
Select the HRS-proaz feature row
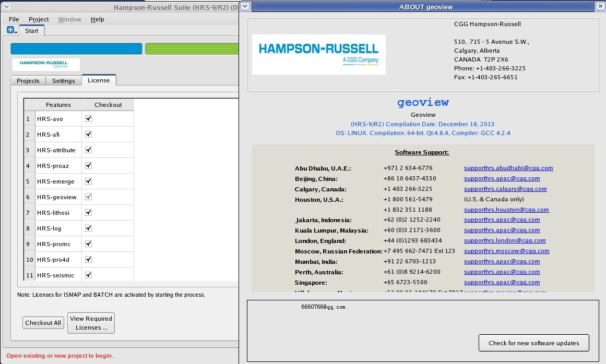coord(58,166)
